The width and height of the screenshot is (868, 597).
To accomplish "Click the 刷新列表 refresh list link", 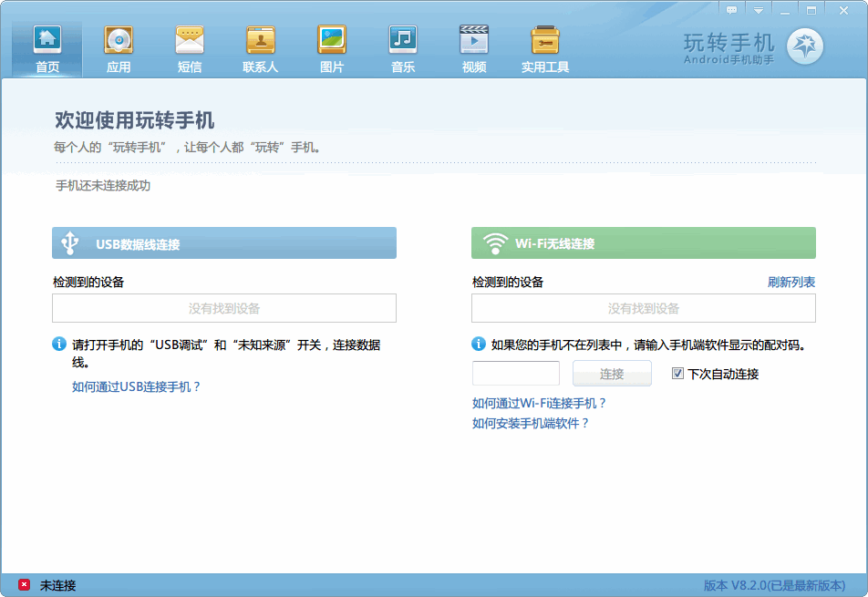I will pos(790,283).
